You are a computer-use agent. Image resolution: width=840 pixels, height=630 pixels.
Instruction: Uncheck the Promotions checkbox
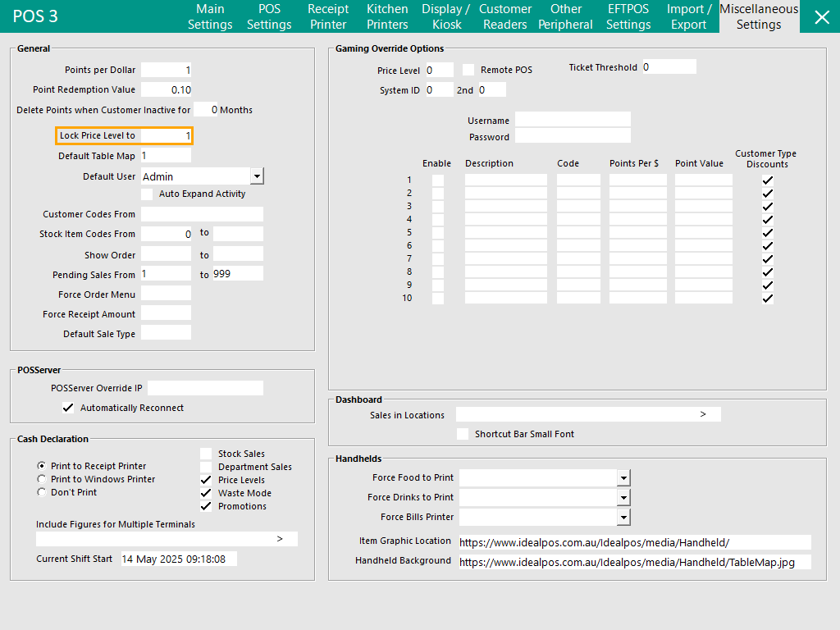[x=206, y=506]
